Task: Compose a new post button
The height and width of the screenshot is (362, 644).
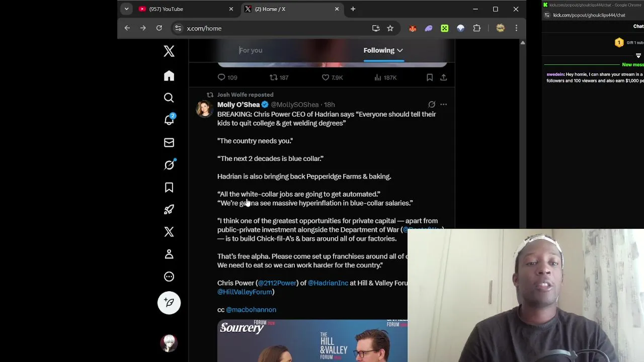Action: click(x=169, y=303)
